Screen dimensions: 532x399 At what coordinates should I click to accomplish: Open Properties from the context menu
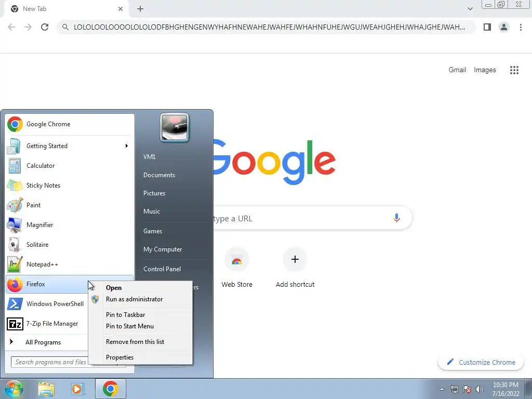pos(140,357)
